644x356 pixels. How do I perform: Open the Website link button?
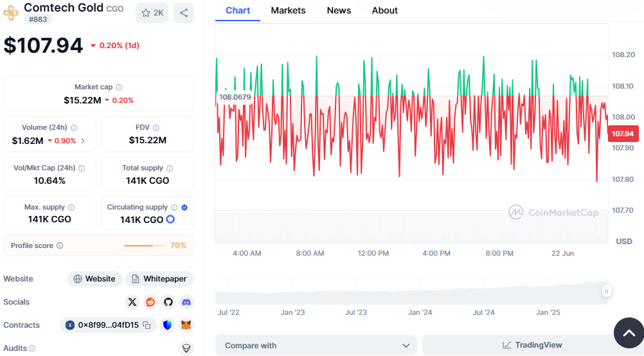click(x=95, y=279)
